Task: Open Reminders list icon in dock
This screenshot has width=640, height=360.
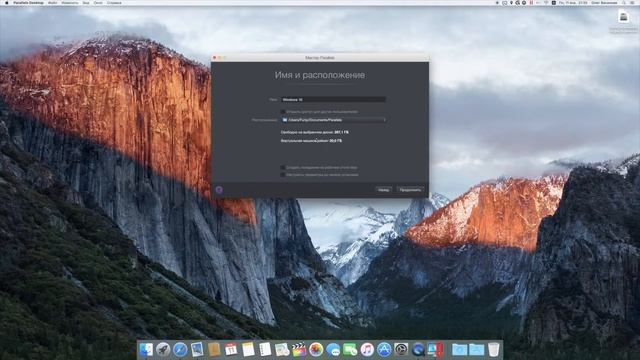Action: (265, 350)
